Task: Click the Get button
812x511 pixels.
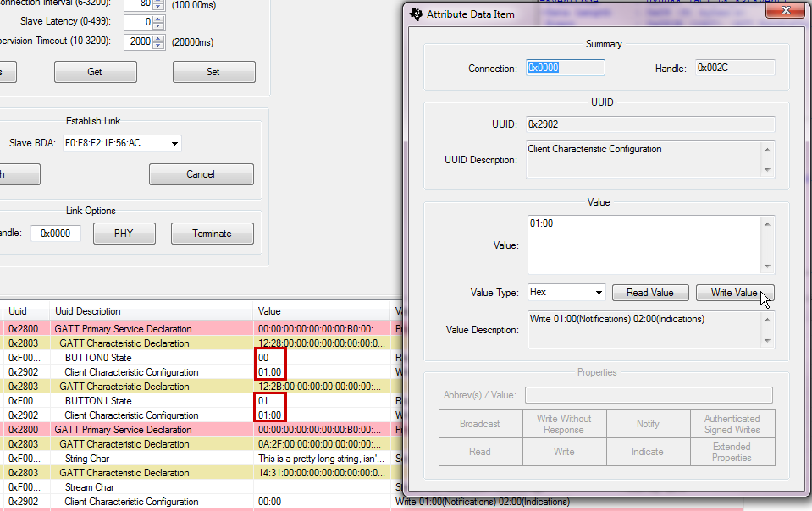Action: 95,72
